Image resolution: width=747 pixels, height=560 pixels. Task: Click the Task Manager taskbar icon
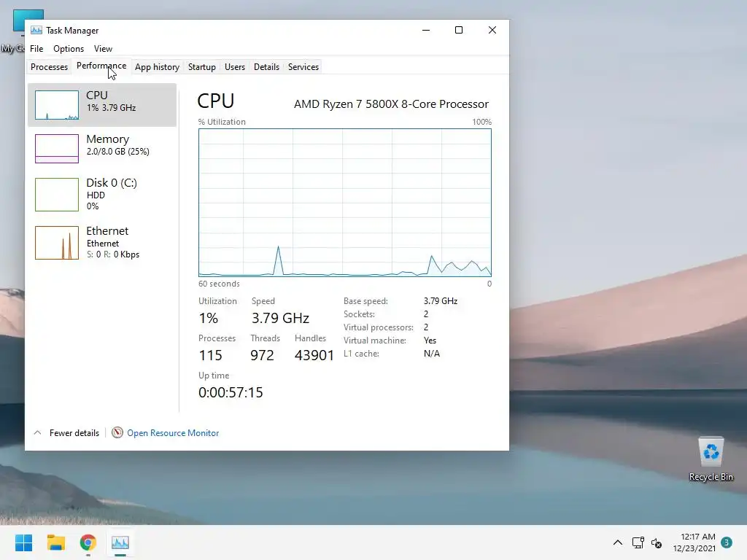tap(120, 542)
